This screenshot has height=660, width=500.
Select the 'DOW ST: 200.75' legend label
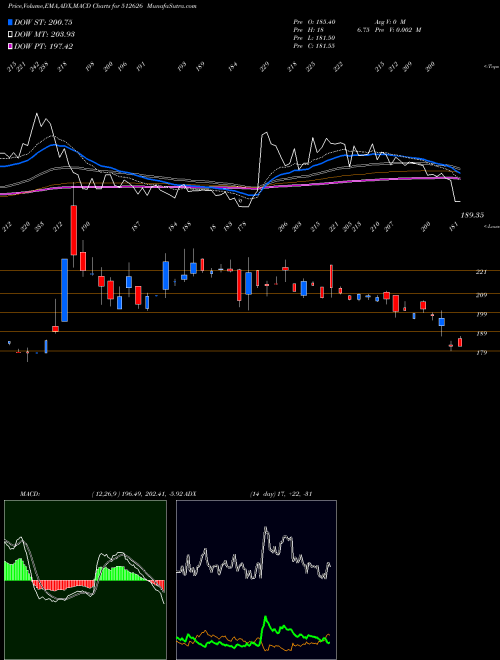point(43,22)
